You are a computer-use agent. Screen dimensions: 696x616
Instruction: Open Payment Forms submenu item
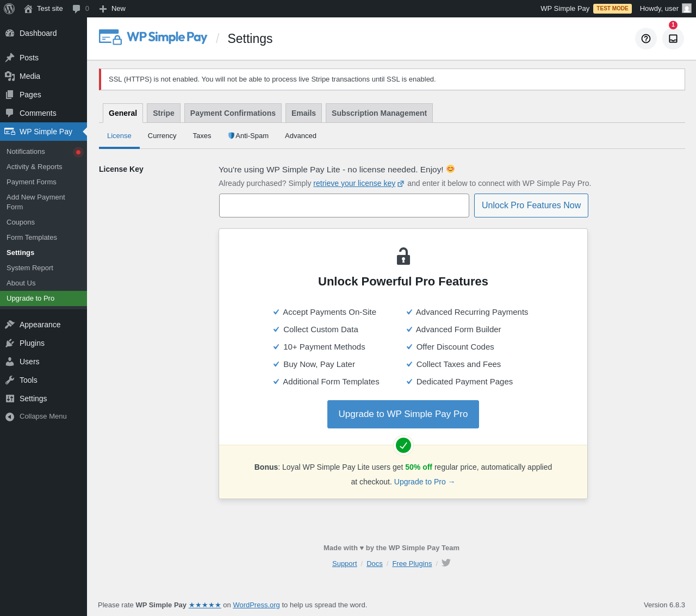point(43,182)
